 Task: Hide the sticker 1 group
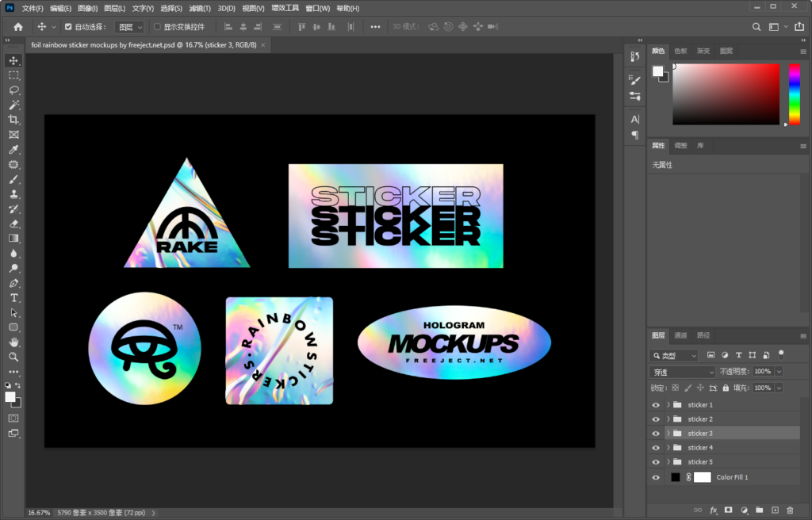(656, 405)
